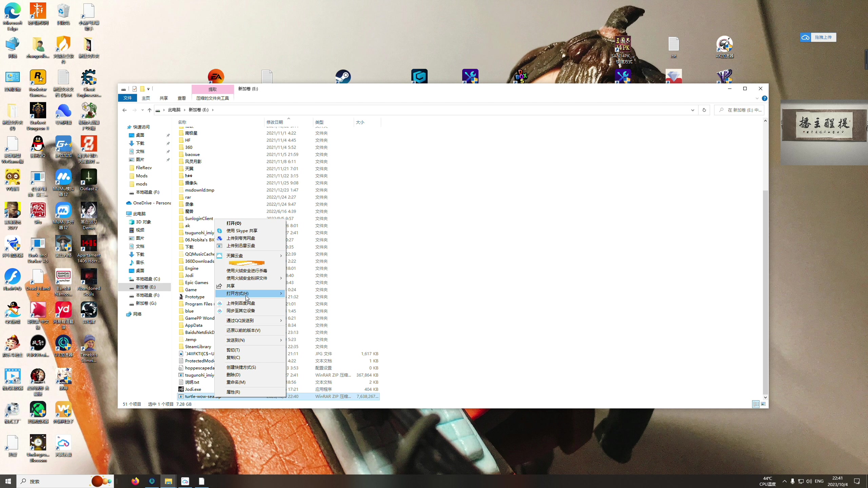Click the Refresh button in address bar
This screenshot has width=868, height=488.
tap(704, 110)
